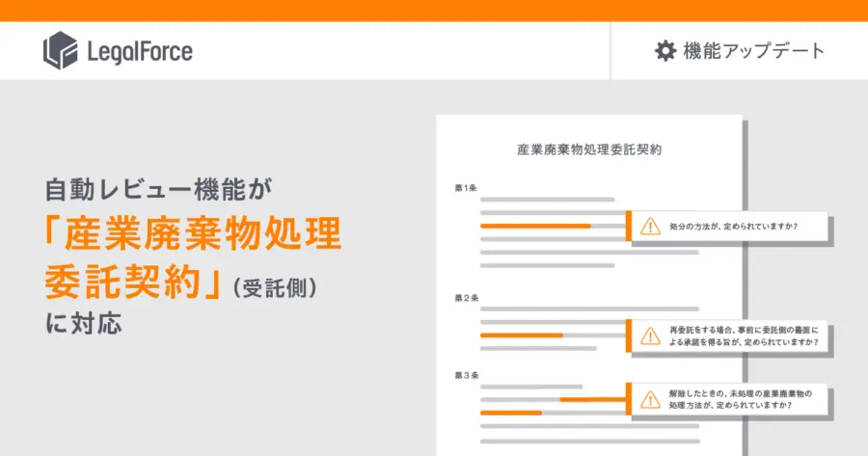Select the 処分の方法が、定められていますか? alert box
This screenshot has width=868, height=456.
coord(727,226)
